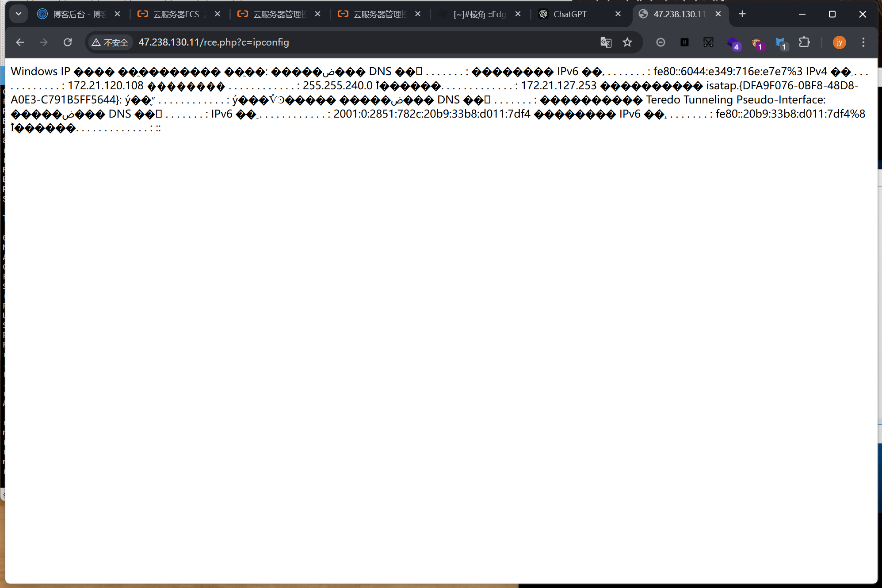The height and width of the screenshot is (588, 882).
Task: Open a new tab with plus button
Action: 742,14
